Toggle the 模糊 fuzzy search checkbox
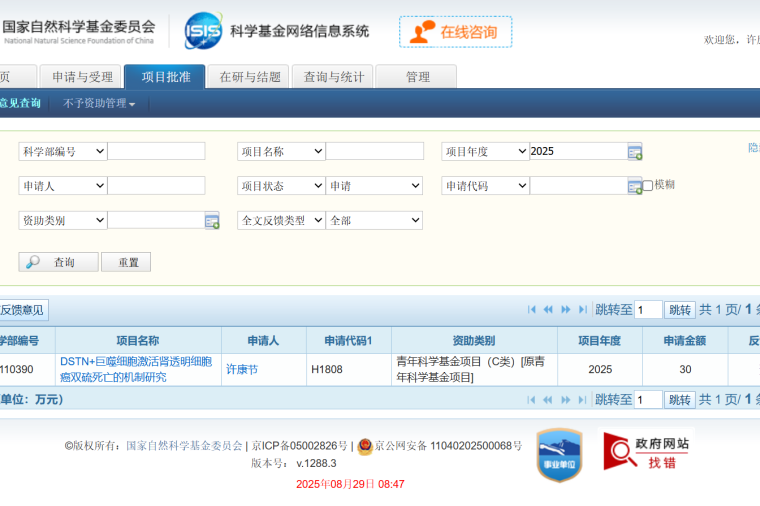Screen dimensions: 760x506 (648, 185)
